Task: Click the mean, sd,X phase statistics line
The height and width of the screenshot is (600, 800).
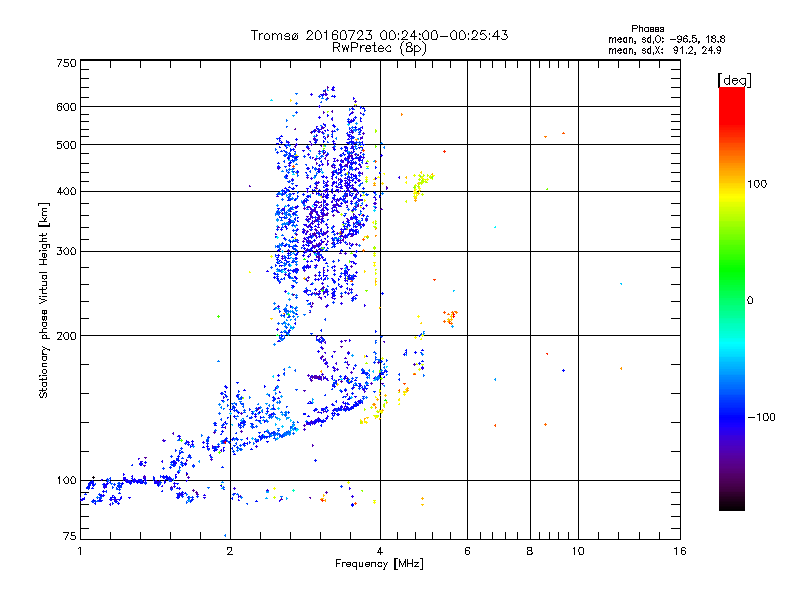Action: click(664, 50)
